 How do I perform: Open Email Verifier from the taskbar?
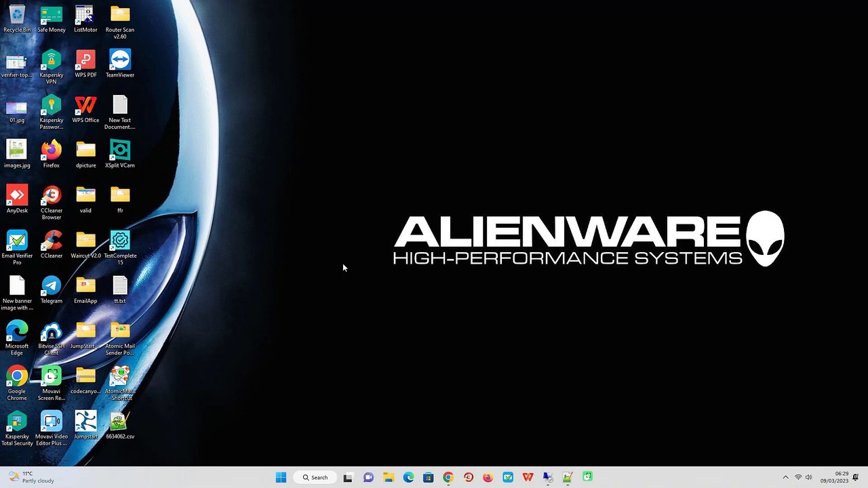click(508, 477)
